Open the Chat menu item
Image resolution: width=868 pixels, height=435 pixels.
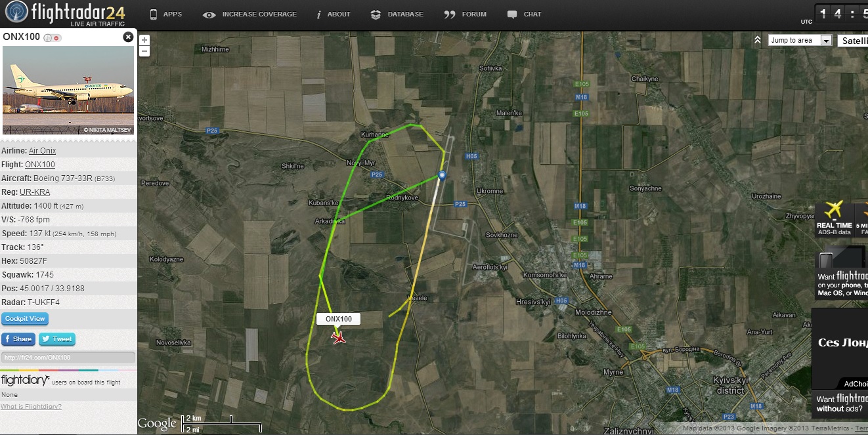pyautogui.click(x=525, y=14)
